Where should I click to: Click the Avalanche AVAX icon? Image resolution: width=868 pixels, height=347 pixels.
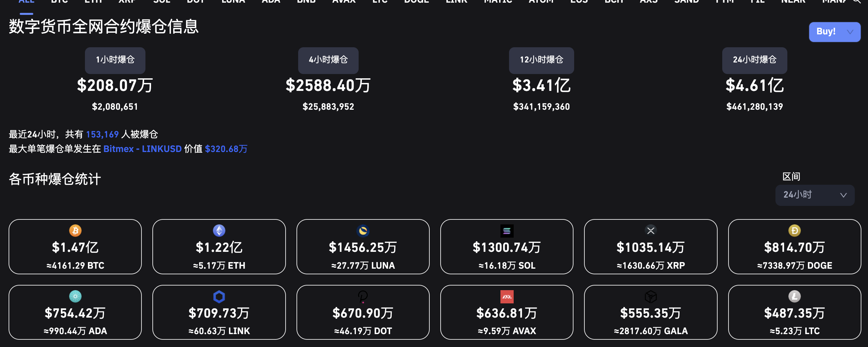click(507, 296)
